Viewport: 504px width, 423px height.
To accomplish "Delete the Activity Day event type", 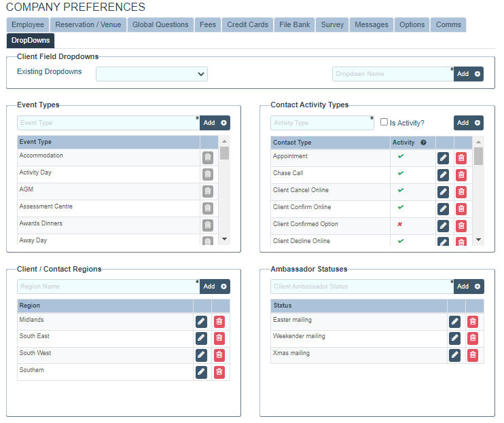I will [x=208, y=174].
